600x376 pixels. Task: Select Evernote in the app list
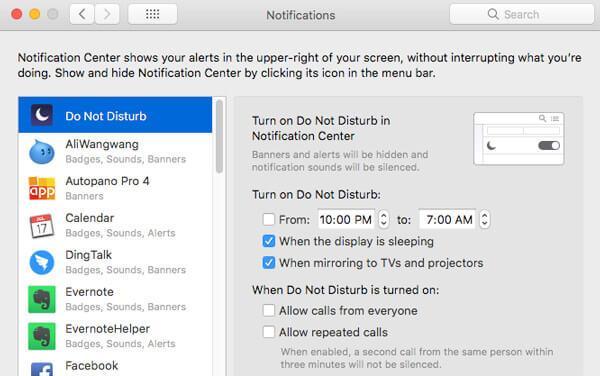pyautogui.click(x=115, y=299)
